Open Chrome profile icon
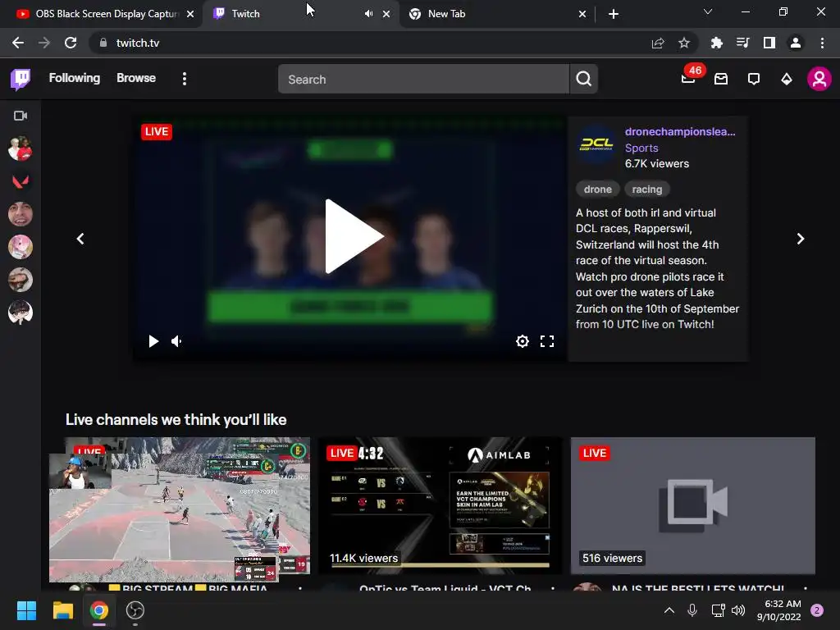Viewport: 840px width, 630px height. point(796,43)
